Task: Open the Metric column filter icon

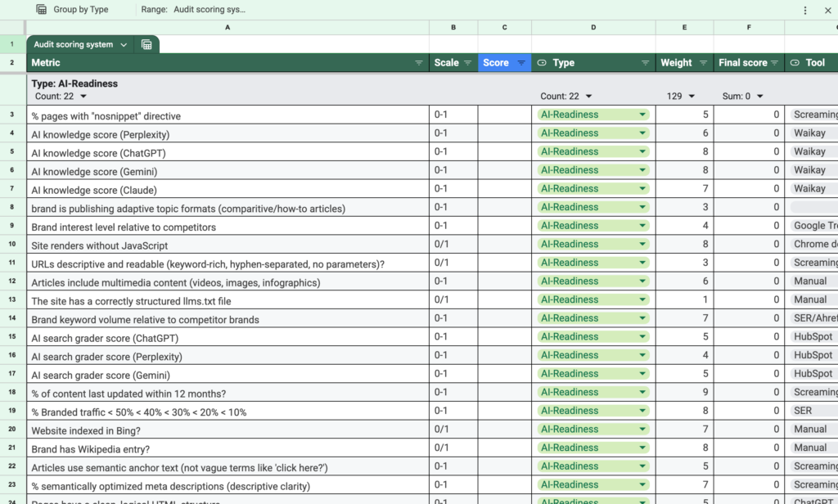Action: click(x=419, y=63)
